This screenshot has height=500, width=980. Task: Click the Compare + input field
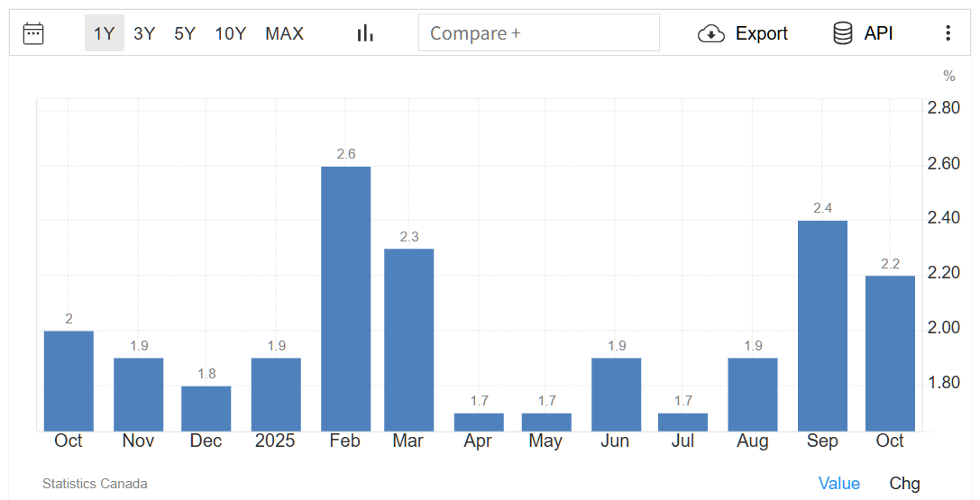pos(538,33)
